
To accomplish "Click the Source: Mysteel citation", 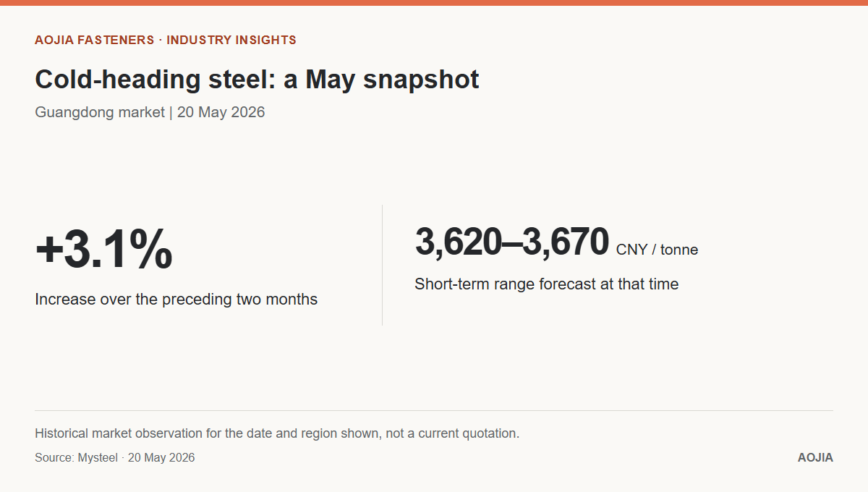I will click(x=114, y=457).
